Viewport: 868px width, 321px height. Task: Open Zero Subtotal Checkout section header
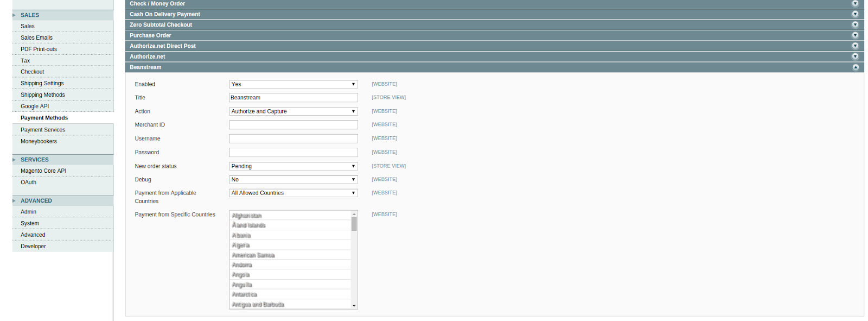coord(494,25)
